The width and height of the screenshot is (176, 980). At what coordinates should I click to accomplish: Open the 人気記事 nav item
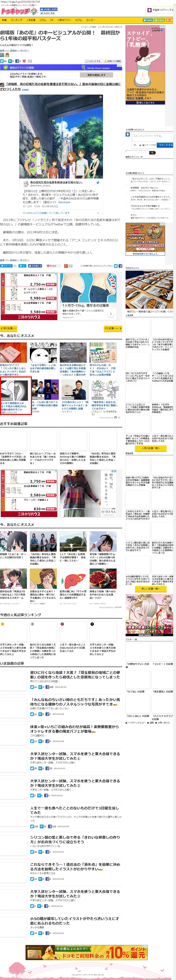pyautogui.click(x=31, y=20)
